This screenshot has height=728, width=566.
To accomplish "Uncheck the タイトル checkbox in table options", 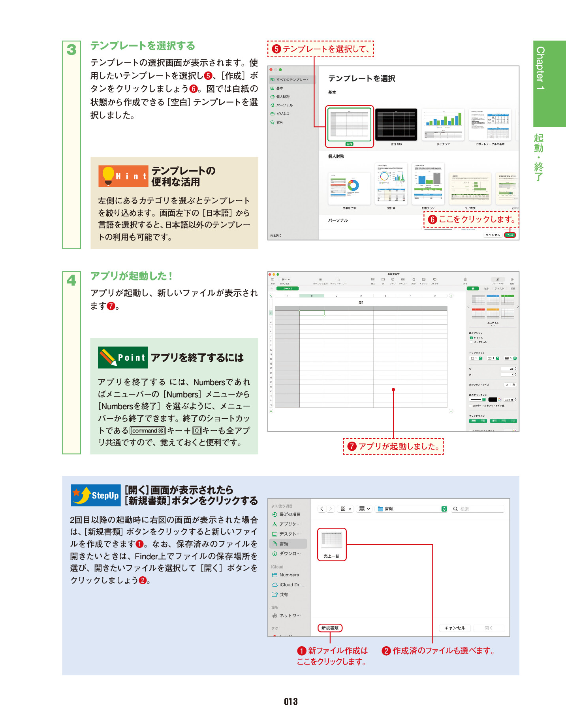I will pos(471,338).
